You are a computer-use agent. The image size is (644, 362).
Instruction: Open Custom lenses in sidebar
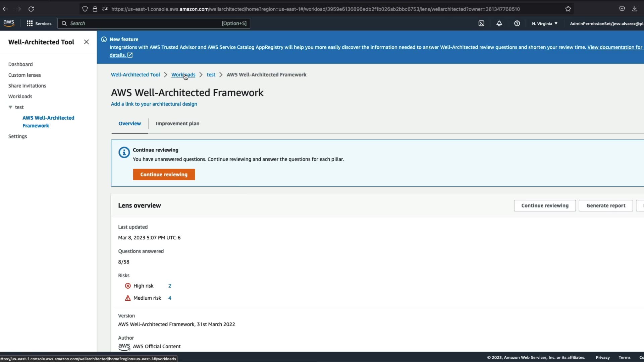click(24, 75)
